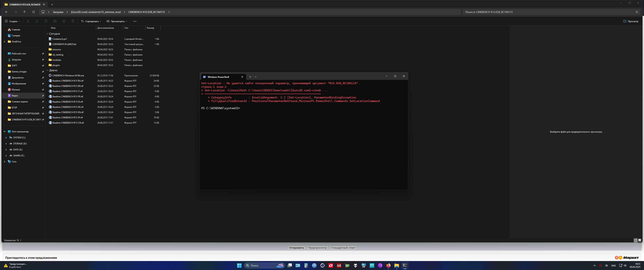Open PowerShell new tab dropdown arrow
This screenshot has width=644, height=270.
pos(256,77)
